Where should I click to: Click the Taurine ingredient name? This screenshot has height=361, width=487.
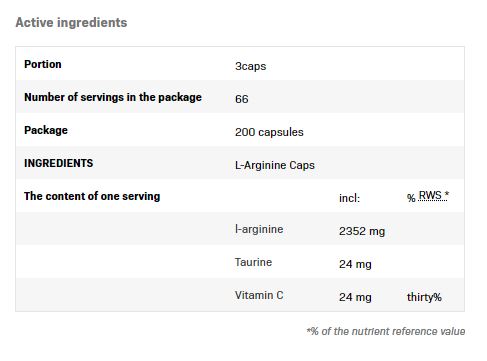(x=253, y=262)
